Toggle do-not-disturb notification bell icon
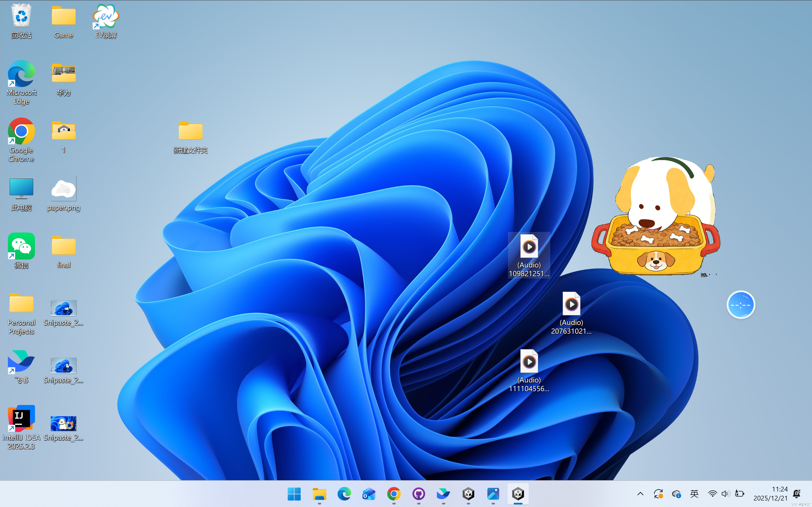 tap(797, 493)
